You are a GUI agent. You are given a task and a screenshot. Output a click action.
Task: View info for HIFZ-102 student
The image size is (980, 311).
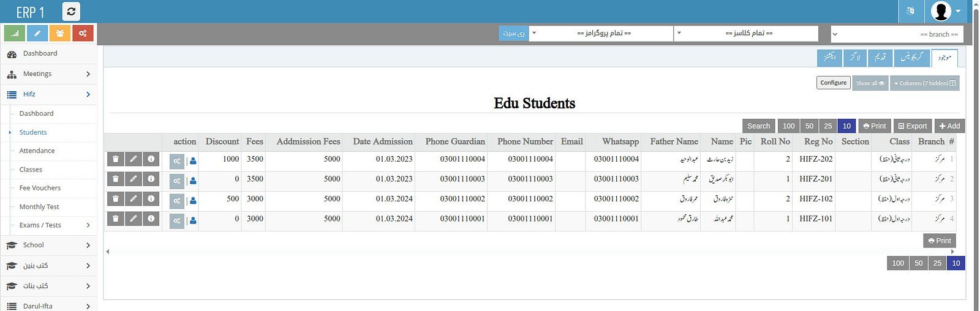(151, 199)
